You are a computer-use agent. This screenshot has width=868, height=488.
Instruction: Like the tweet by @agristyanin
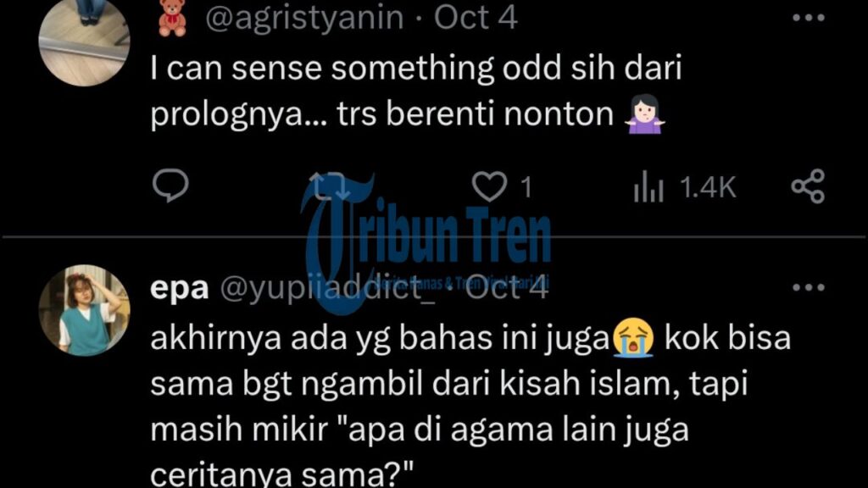(x=489, y=186)
